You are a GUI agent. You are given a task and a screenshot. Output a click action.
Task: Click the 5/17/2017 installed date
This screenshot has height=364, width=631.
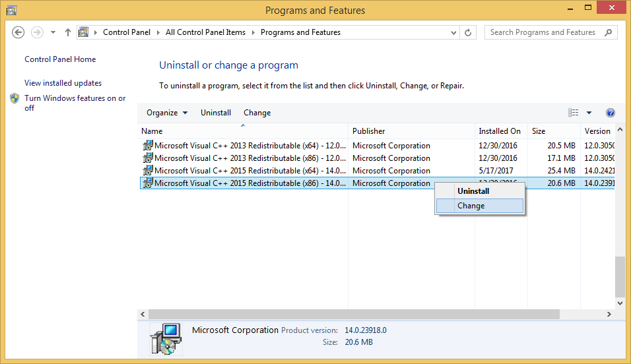click(496, 171)
